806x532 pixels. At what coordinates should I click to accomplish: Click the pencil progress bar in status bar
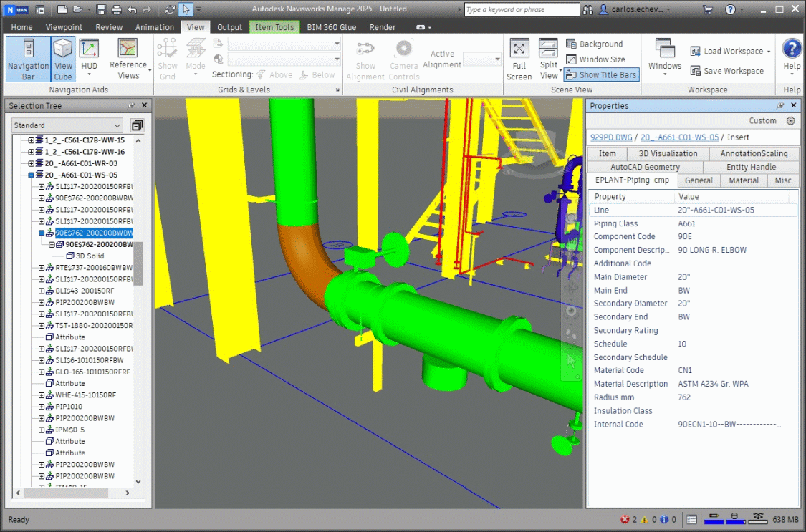click(x=713, y=518)
